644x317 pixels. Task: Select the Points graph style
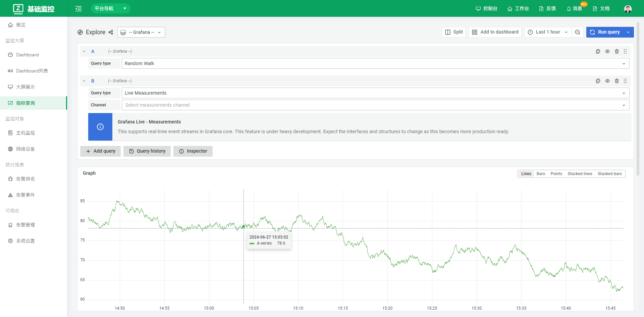(x=556, y=174)
